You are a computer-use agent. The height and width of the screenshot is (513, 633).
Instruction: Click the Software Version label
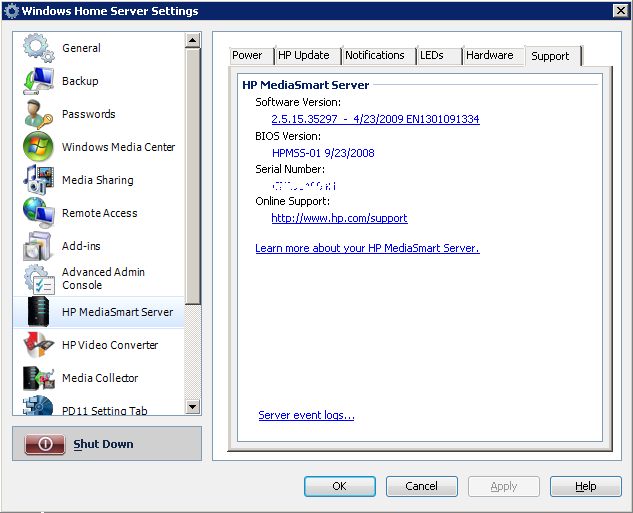point(298,102)
